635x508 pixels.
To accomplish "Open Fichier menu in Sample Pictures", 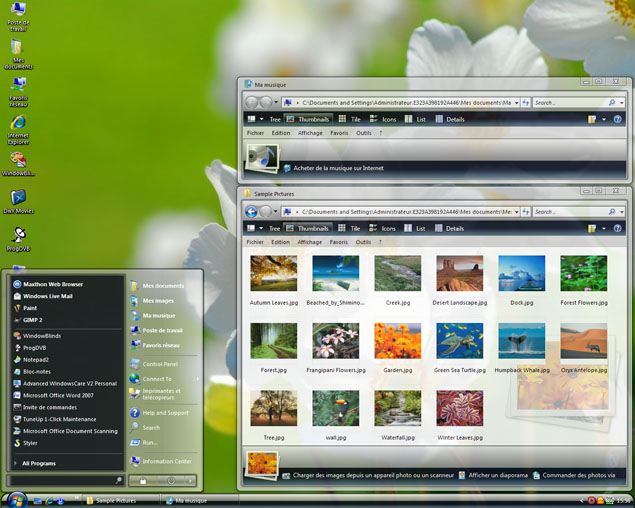I will point(255,242).
